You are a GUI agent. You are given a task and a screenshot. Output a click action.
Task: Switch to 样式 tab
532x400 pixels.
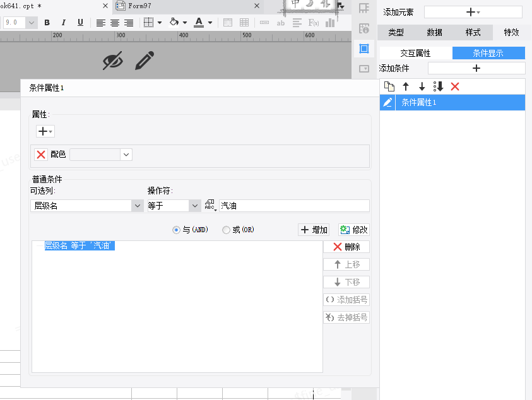point(473,33)
